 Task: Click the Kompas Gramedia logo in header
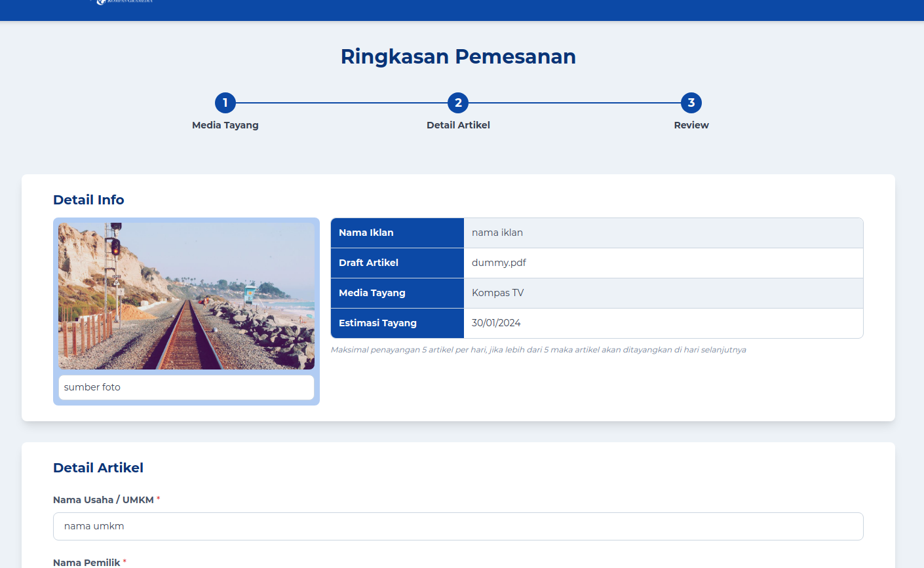124,3
